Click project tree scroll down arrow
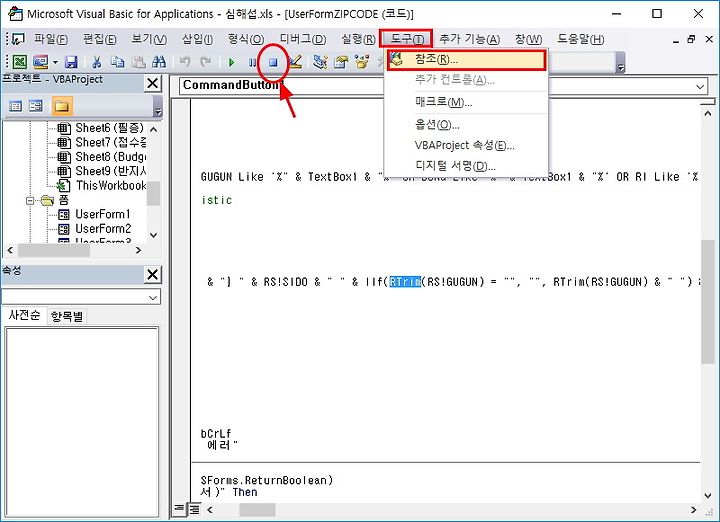This screenshot has width=720, height=522. (x=154, y=235)
